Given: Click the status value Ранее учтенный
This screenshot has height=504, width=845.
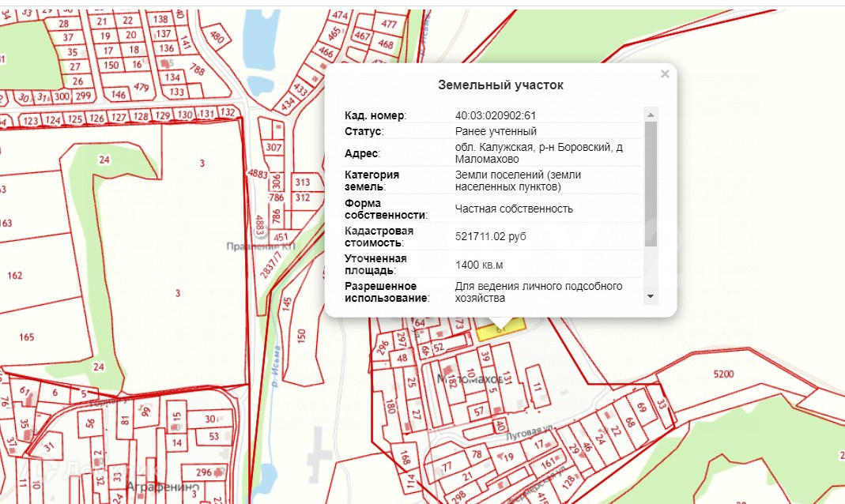Looking at the screenshot, I should (x=496, y=131).
